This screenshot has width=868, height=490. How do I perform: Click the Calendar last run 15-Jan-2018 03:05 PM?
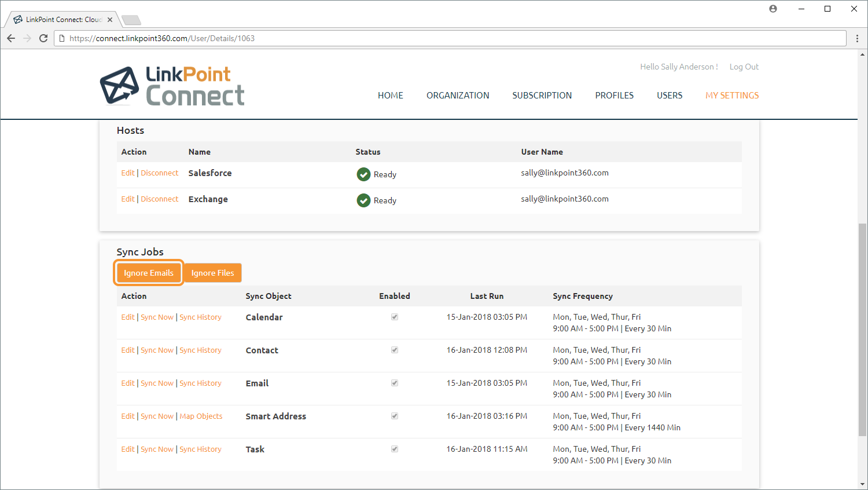[x=487, y=317]
